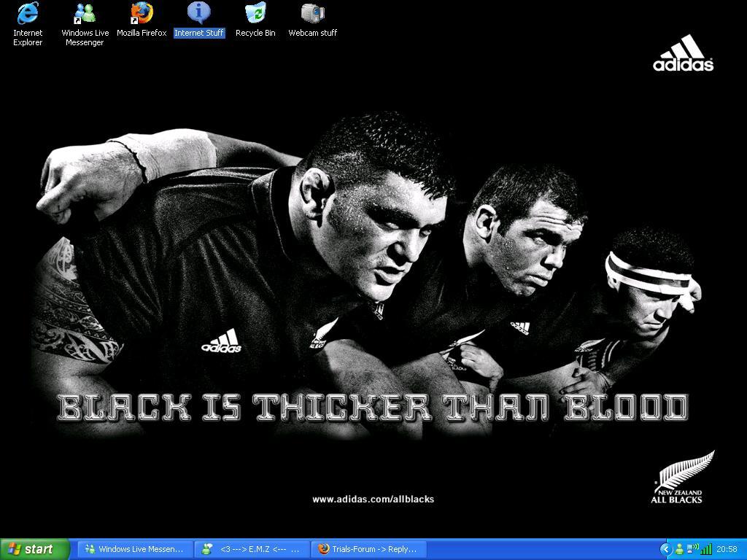Expand hidden system tray icons
Image resolution: width=747 pixels, height=560 pixels.
[x=665, y=550]
